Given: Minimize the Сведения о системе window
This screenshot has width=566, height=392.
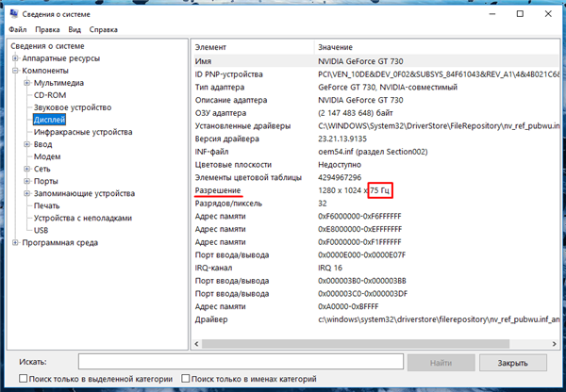Looking at the screenshot, I should 492,14.
